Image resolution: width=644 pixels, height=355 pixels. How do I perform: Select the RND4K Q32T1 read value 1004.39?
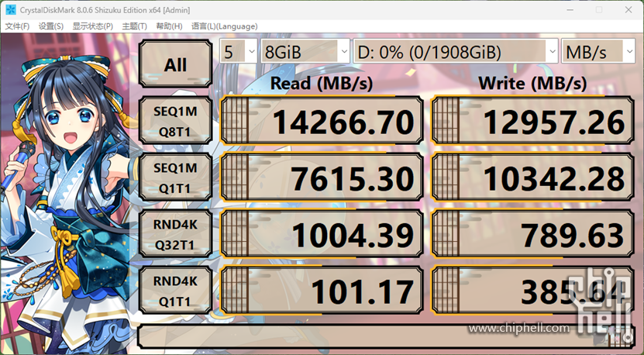coord(322,234)
